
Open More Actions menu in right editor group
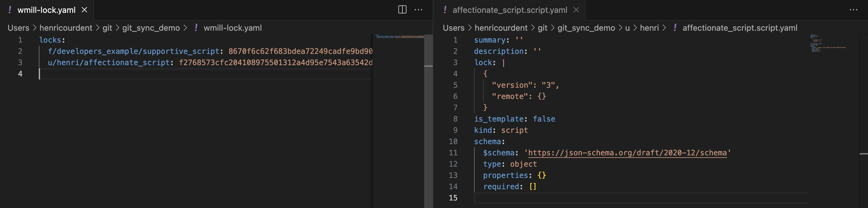[x=853, y=10]
